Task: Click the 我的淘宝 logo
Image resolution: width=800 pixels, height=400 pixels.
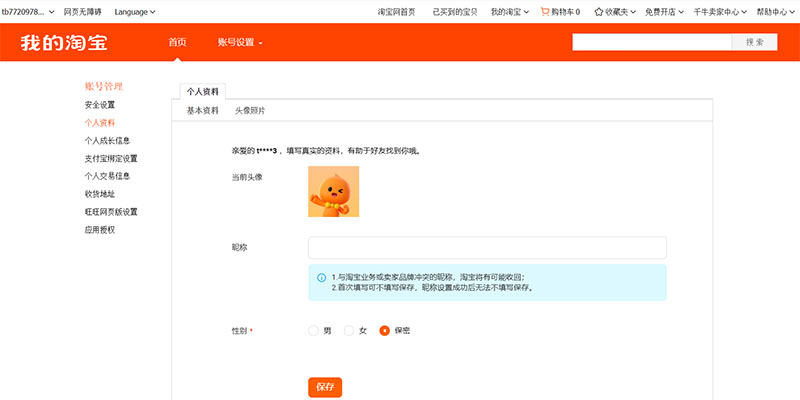Action: point(64,43)
